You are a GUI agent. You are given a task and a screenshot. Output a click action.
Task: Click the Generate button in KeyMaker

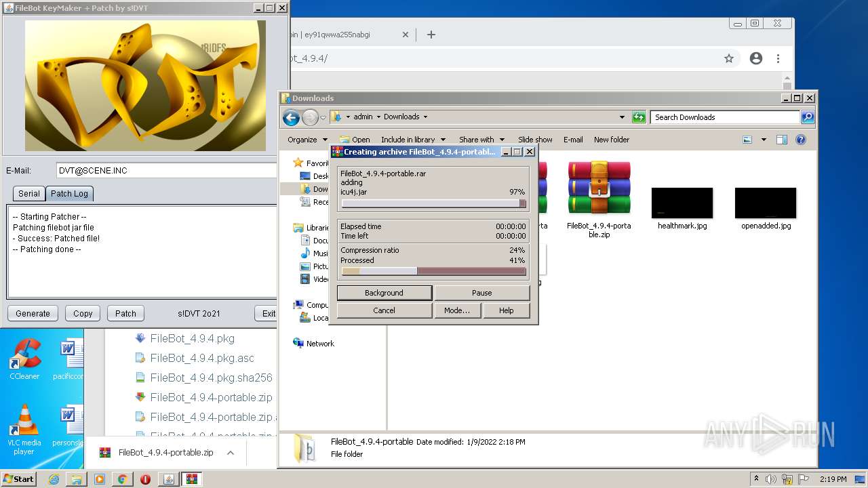pos(33,313)
